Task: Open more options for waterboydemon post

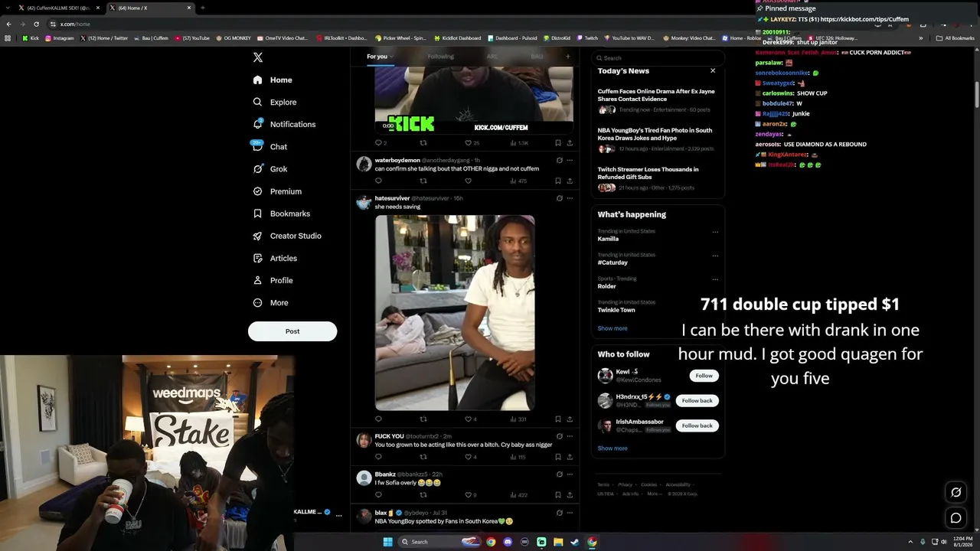Action: [x=570, y=160]
